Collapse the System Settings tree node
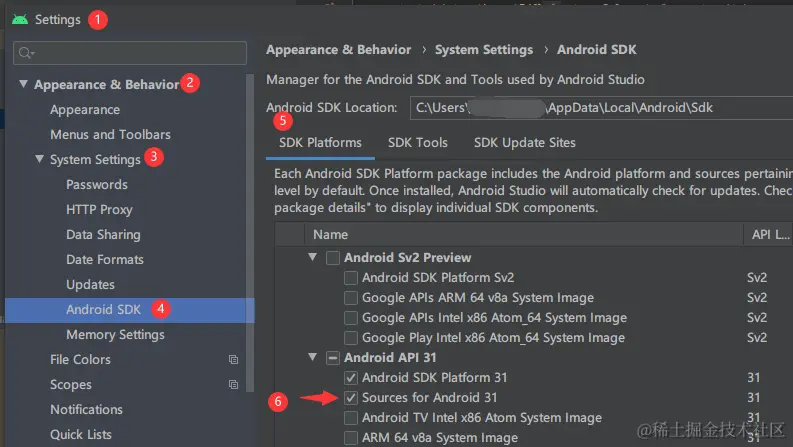The width and height of the screenshot is (793, 447). coord(39,159)
